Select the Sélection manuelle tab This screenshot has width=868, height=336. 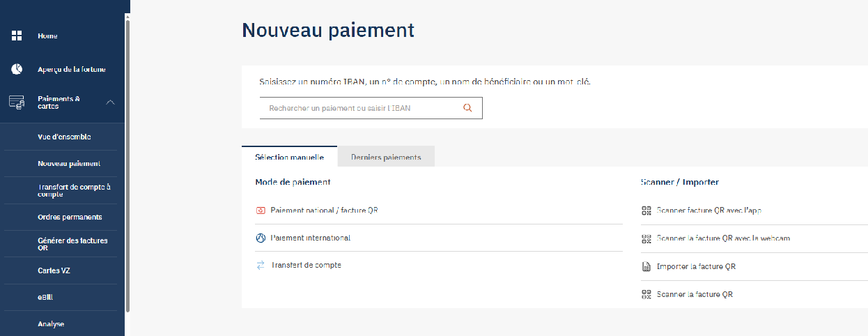[289, 157]
